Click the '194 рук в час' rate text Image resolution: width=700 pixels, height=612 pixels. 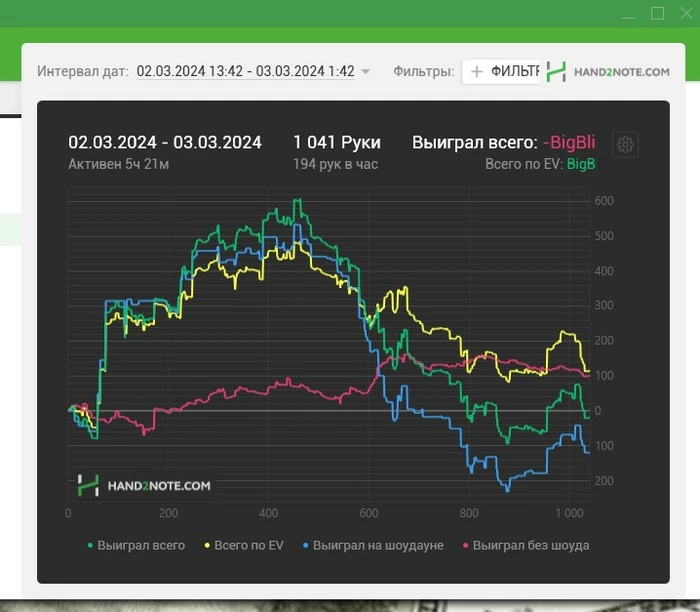pos(335,164)
